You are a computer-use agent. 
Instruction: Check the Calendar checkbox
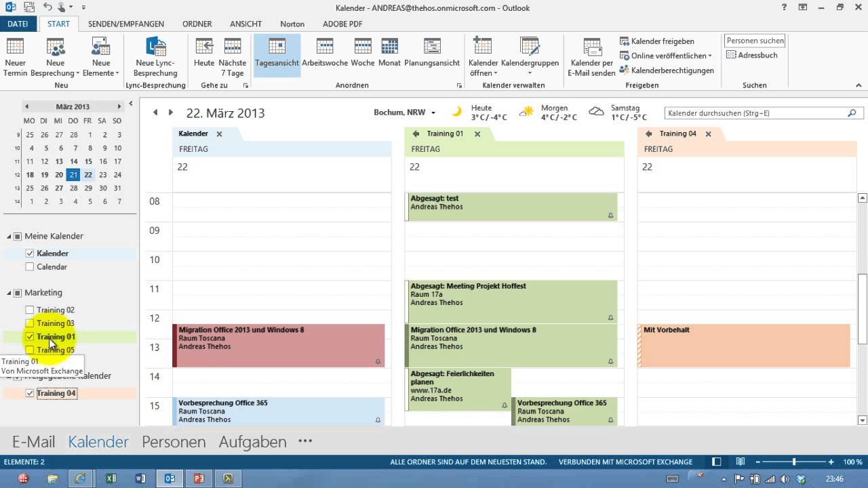click(x=29, y=267)
